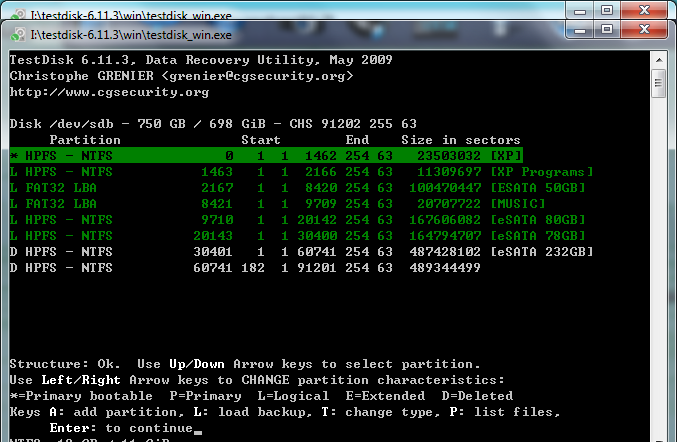Click the 'P: list files' key hint
The image size is (677, 442).
pyautogui.click(x=505, y=412)
